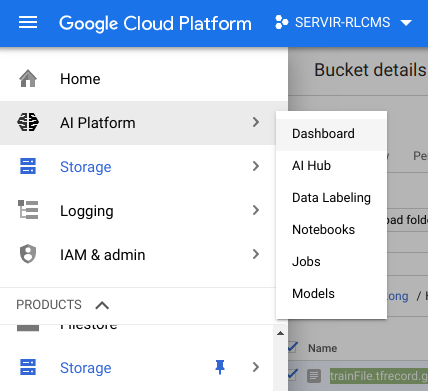Select AI Hub in the submenu
This screenshot has height=391, width=428.
coord(331,166)
